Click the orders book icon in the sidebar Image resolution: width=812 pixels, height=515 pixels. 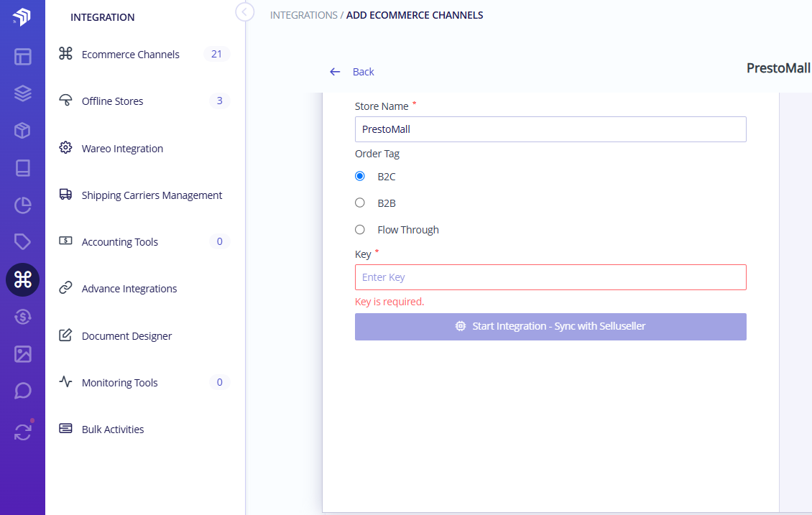(x=22, y=168)
